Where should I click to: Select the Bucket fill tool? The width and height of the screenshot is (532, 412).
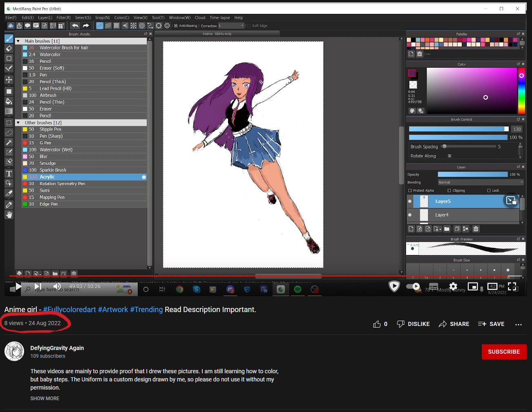tap(9, 101)
